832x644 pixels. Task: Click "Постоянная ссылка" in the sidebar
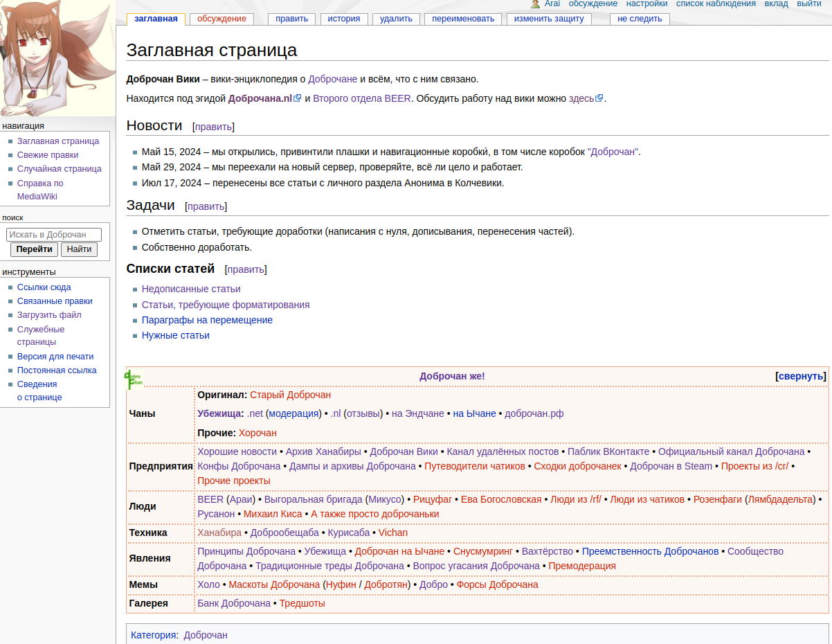[57, 370]
